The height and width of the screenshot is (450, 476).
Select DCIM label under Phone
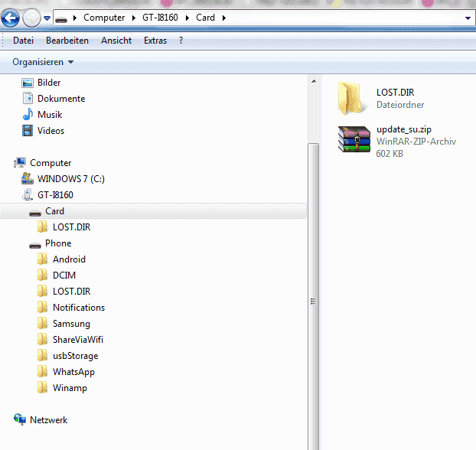pyautogui.click(x=64, y=276)
